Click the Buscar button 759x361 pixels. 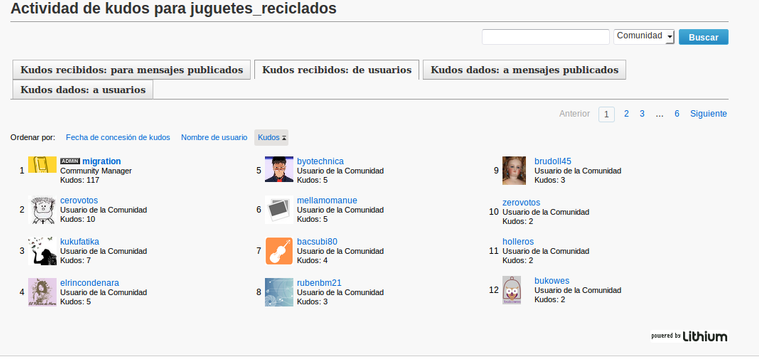(x=703, y=37)
